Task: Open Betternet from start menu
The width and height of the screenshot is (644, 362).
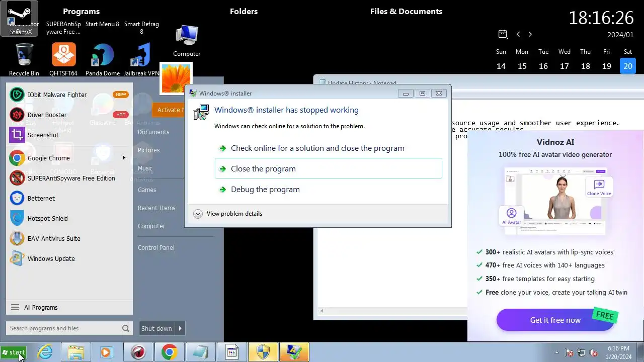Action: tap(69, 198)
